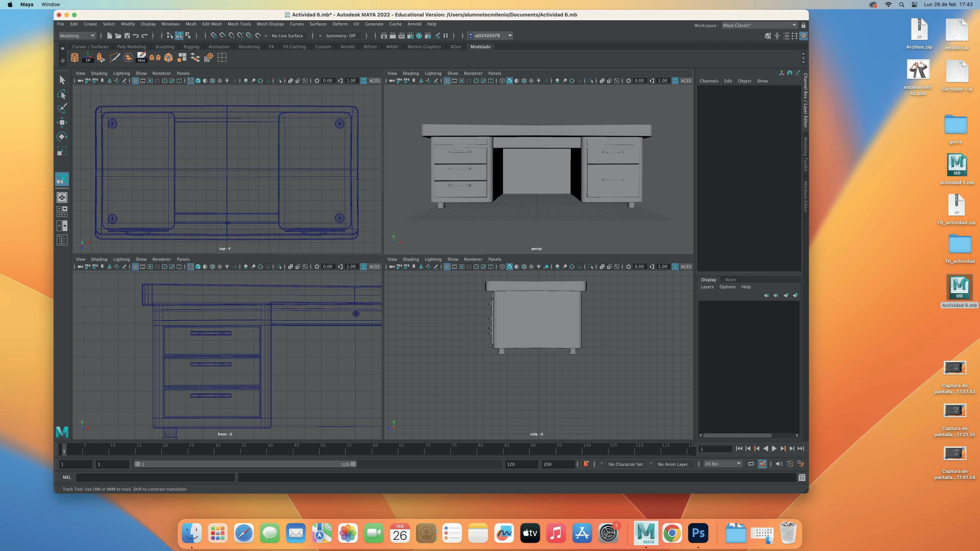This screenshot has width=980, height=551.
Task: Click the time range slider bar
Action: 245,464
